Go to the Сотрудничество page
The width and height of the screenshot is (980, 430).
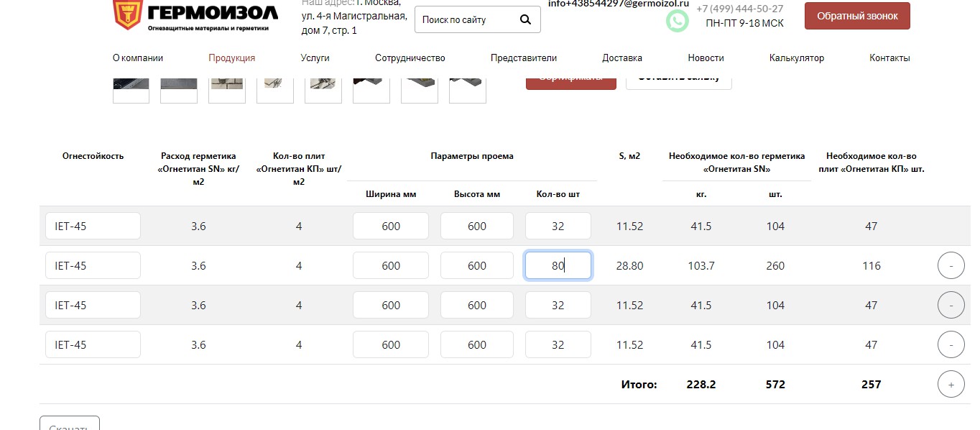pos(410,58)
